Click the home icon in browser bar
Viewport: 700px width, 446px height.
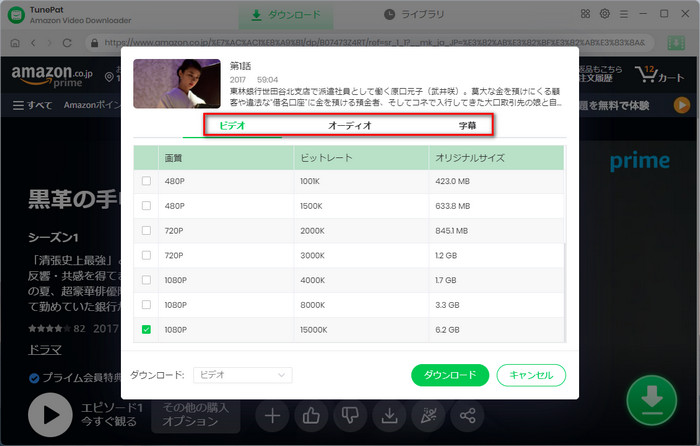click(15, 43)
